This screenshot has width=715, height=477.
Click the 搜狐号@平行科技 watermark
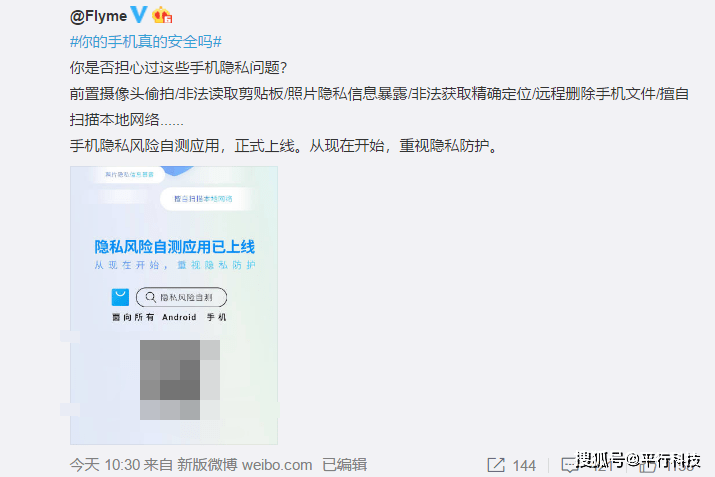(638, 460)
